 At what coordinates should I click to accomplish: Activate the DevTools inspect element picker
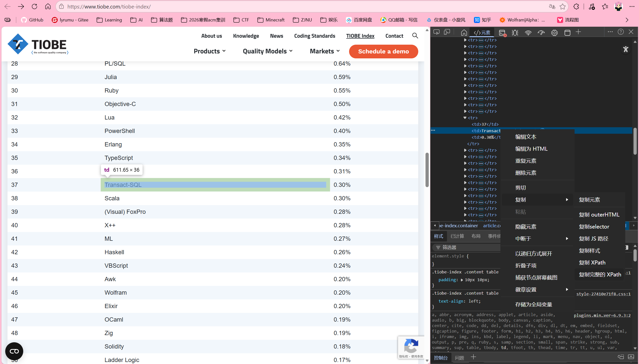436,32
